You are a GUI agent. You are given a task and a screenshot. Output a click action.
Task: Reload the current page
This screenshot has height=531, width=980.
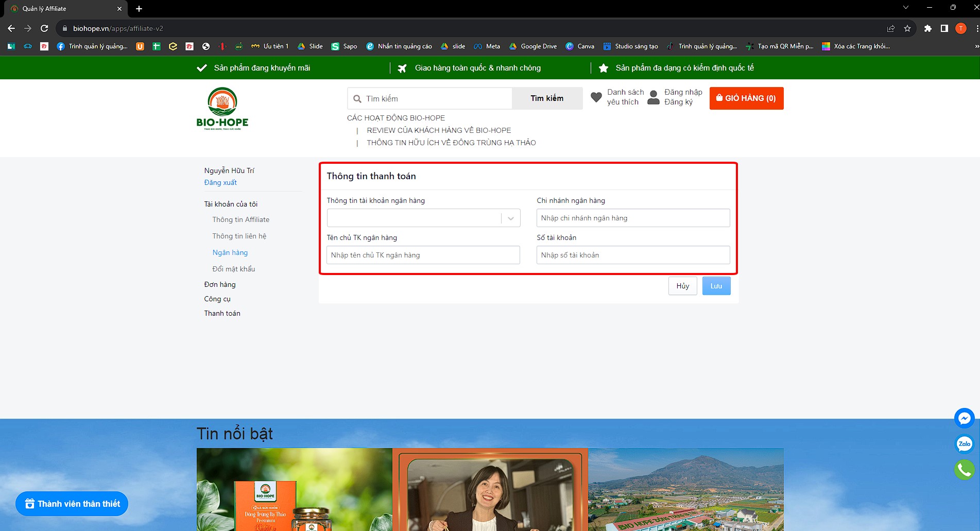tap(44, 28)
